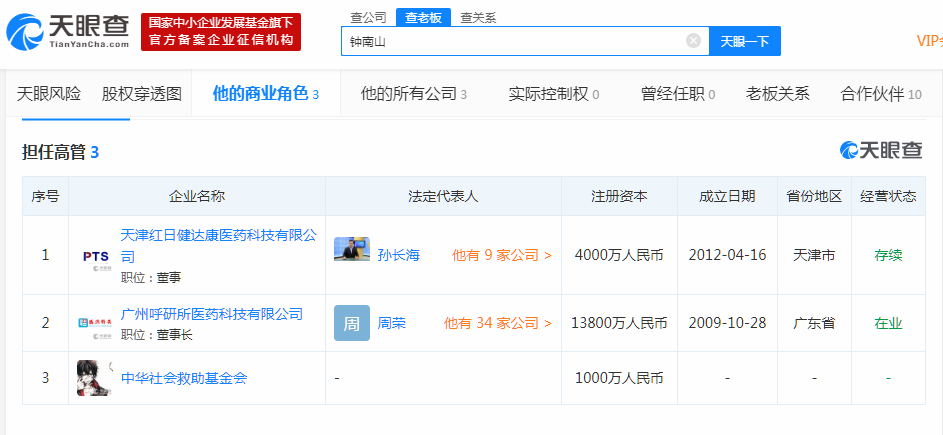Screen dimensions: 943x435
Task: Click the 广东省 region cell
Action: 814,323
